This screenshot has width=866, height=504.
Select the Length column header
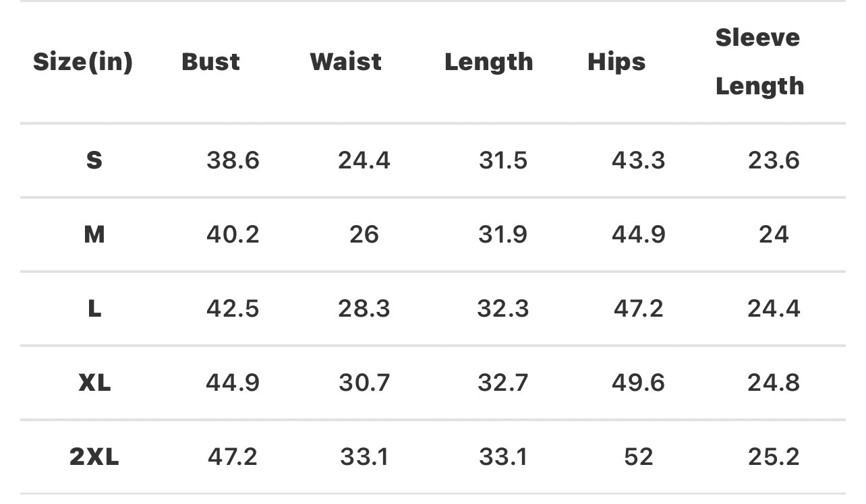click(488, 62)
